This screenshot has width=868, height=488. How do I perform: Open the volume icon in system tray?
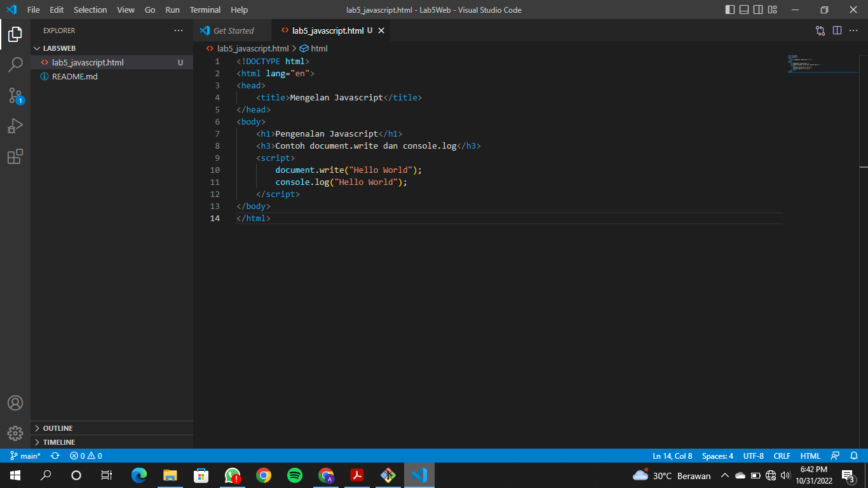(786, 475)
